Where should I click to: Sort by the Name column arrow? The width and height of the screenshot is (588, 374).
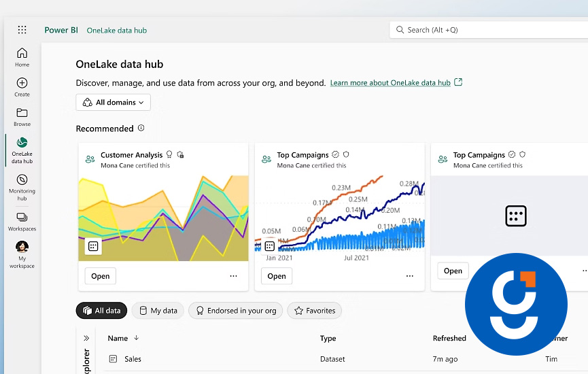click(x=136, y=338)
